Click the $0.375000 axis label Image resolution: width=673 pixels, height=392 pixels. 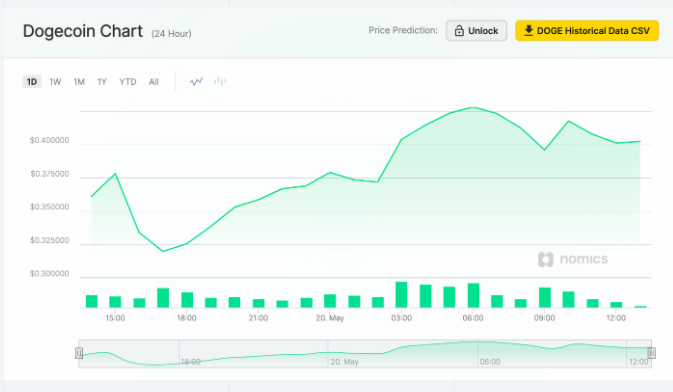[49, 174]
